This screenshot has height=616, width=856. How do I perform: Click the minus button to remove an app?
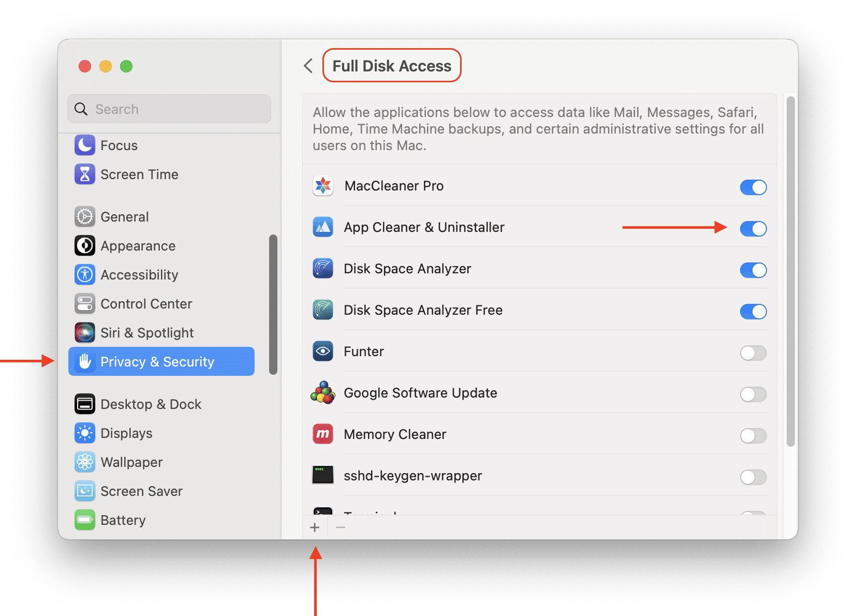pyautogui.click(x=340, y=527)
